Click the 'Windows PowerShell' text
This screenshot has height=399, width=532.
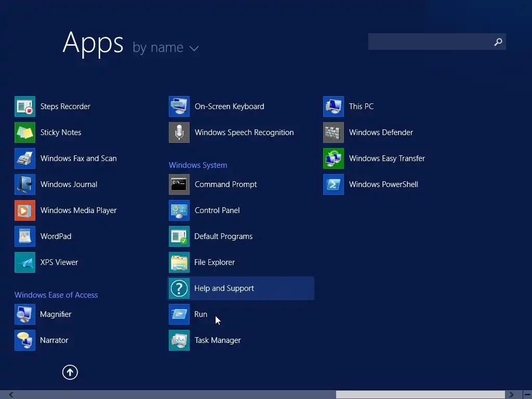pyautogui.click(x=384, y=184)
